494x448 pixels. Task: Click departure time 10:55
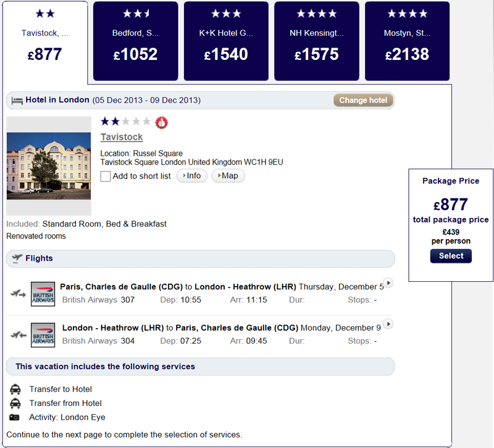point(191,300)
